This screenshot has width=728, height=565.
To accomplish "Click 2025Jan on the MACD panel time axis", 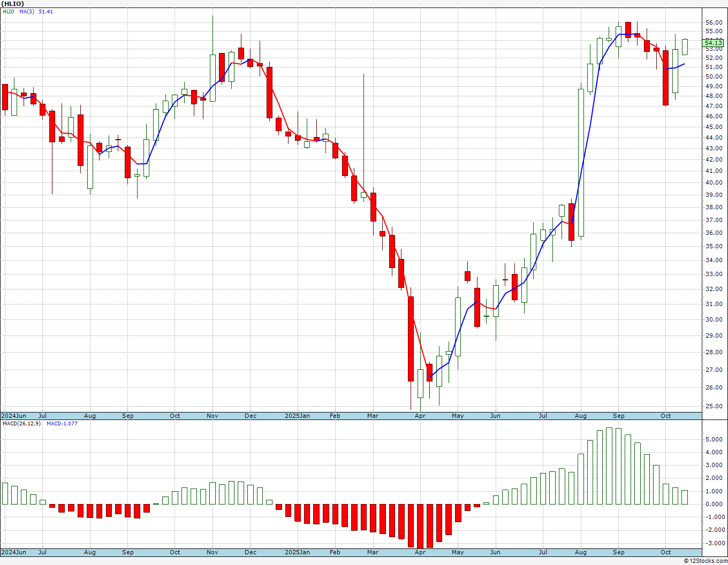I will [297, 552].
